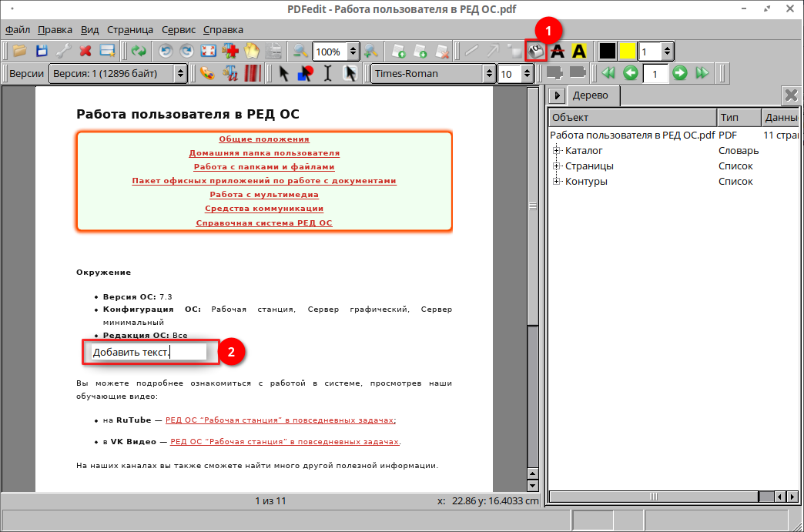
Task: Select the text cursor I-beam tool
Action: 328,73
